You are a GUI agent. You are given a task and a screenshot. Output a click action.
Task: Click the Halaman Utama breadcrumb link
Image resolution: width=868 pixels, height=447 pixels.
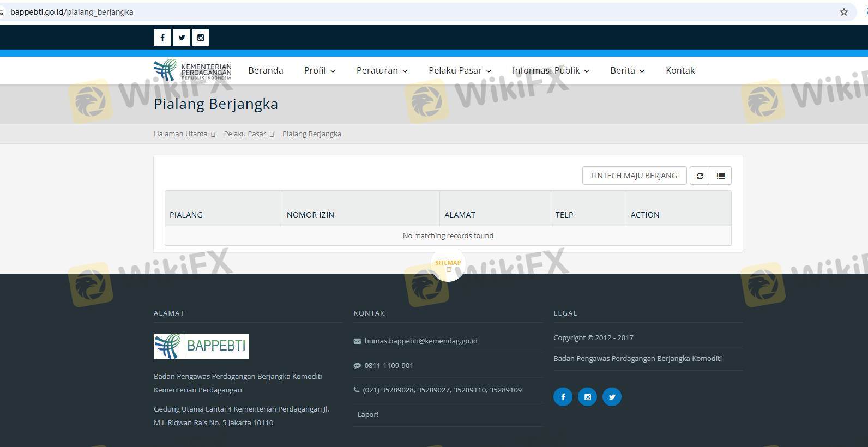pyautogui.click(x=180, y=134)
